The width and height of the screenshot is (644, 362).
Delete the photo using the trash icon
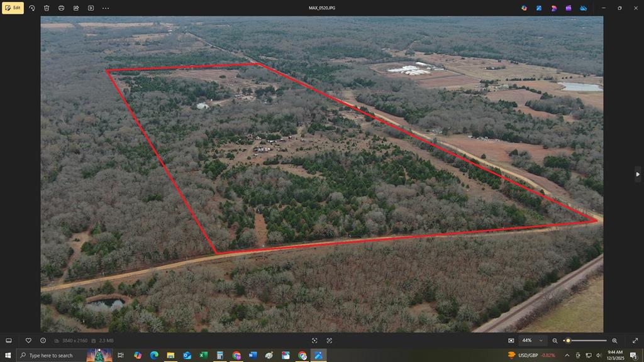coord(47,8)
